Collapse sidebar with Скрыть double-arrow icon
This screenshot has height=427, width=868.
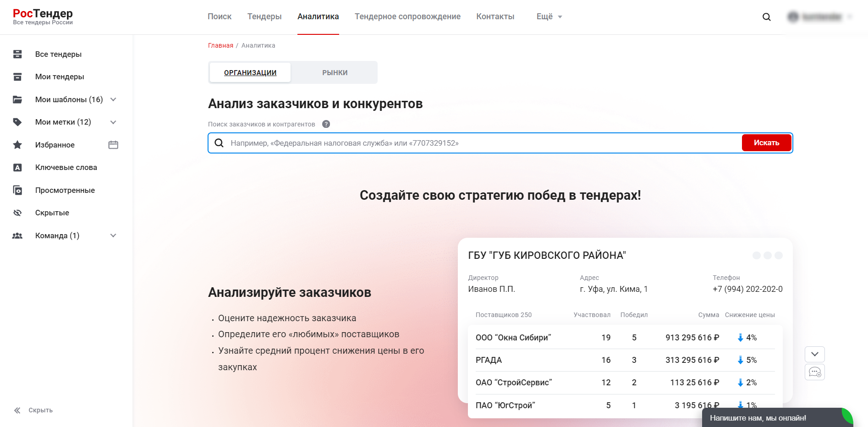pyautogui.click(x=17, y=410)
